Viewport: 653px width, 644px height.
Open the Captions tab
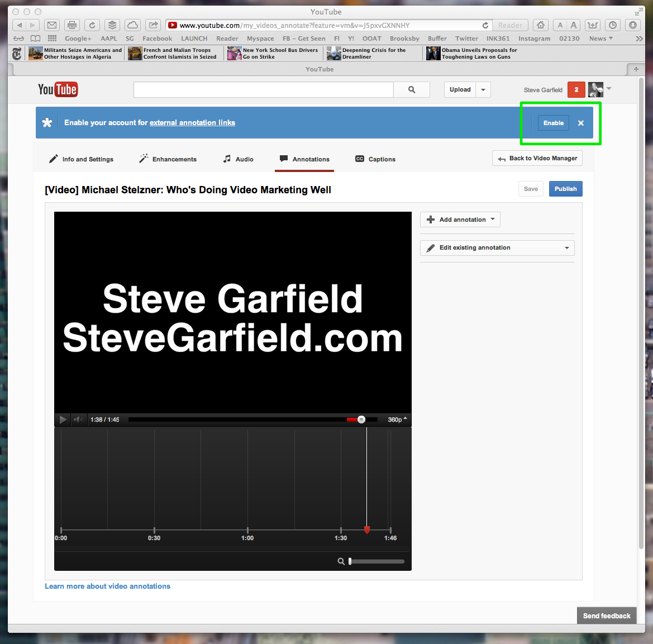coord(375,159)
